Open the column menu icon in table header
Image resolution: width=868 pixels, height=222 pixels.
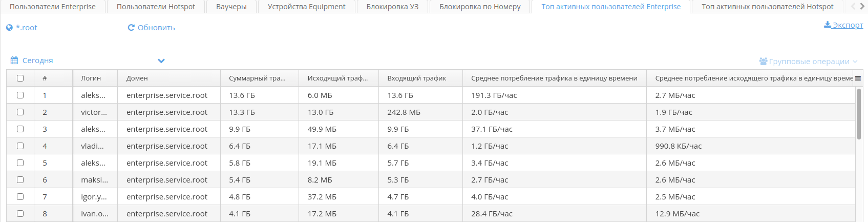(x=858, y=78)
